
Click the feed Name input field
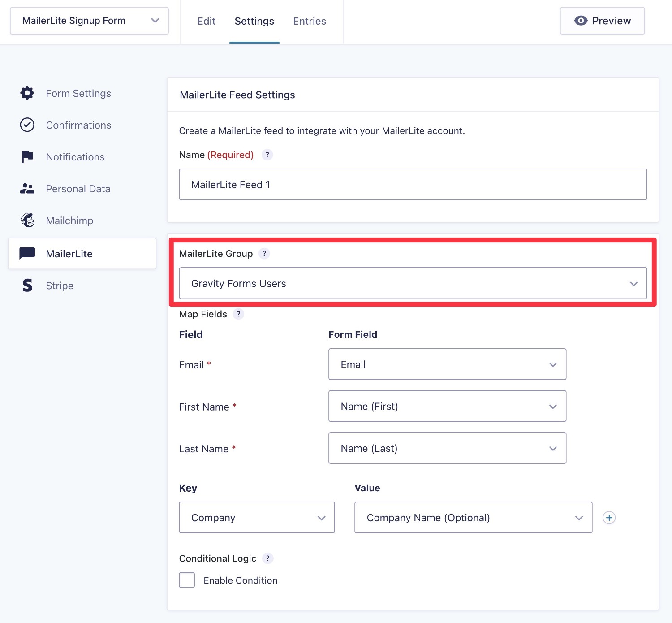point(413,184)
